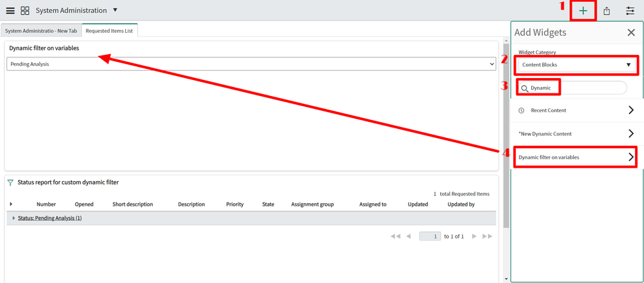Open the dashboards overview grid icon
Image resolution: width=644 pixels, height=283 pixels.
24,11
